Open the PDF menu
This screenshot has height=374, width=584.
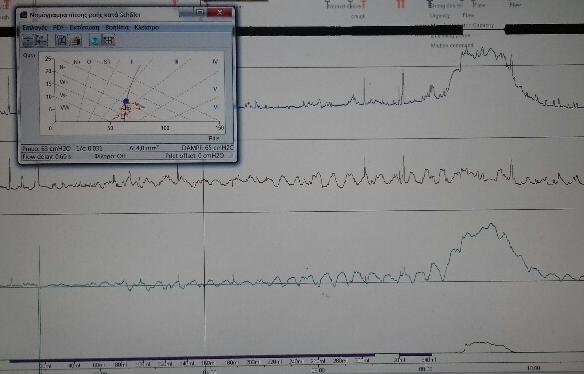click(x=58, y=28)
